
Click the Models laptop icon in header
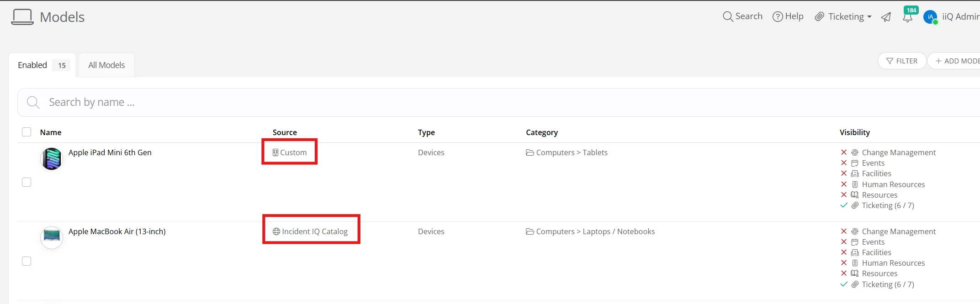tap(22, 17)
